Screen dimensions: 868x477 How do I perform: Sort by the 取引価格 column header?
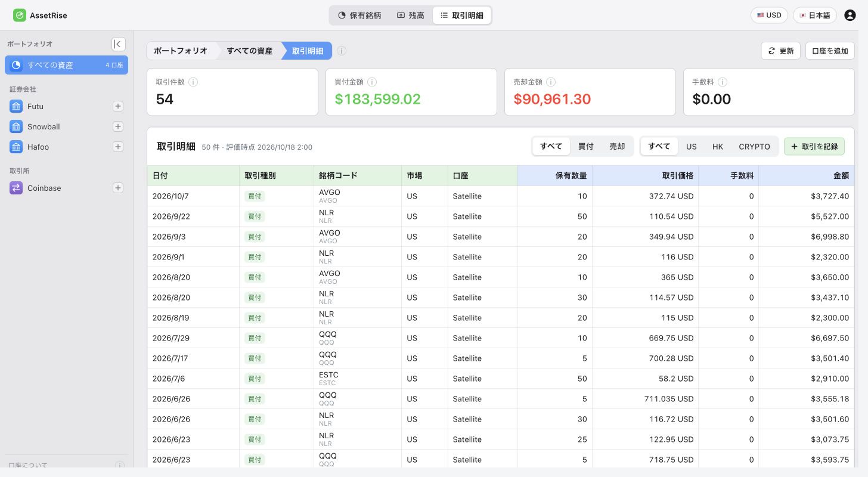pyautogui.click(x=645, y=176)
